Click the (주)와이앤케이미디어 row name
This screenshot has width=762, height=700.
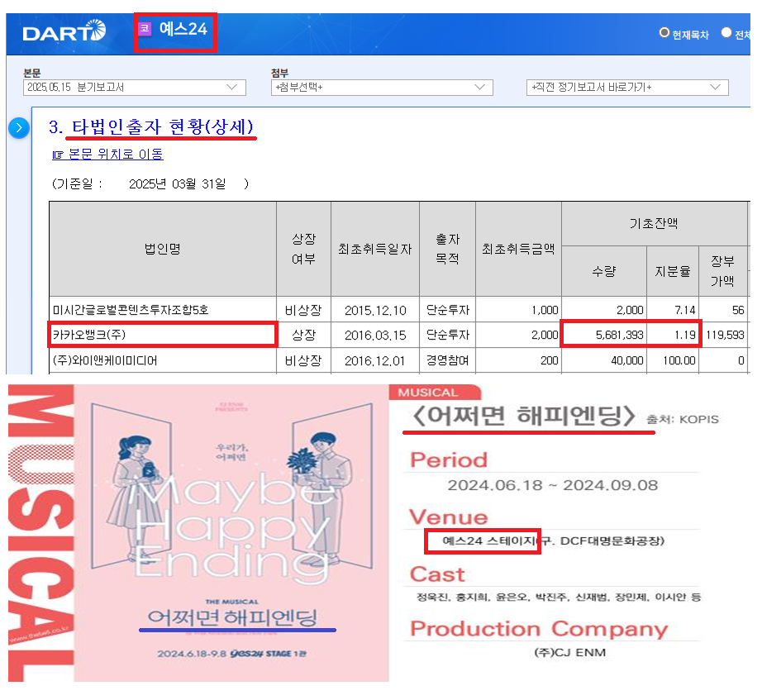coord(105,360)
